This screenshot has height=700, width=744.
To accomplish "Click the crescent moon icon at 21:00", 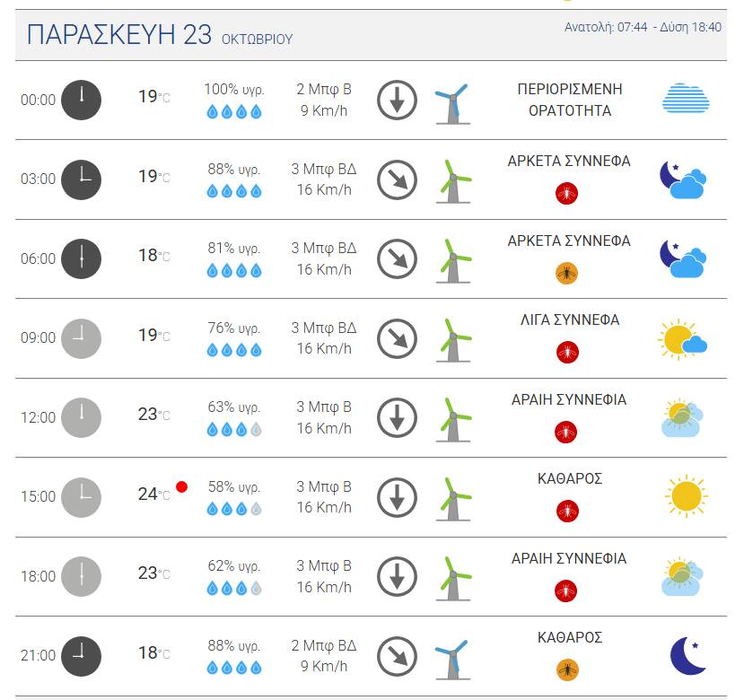I will [687, 655].
